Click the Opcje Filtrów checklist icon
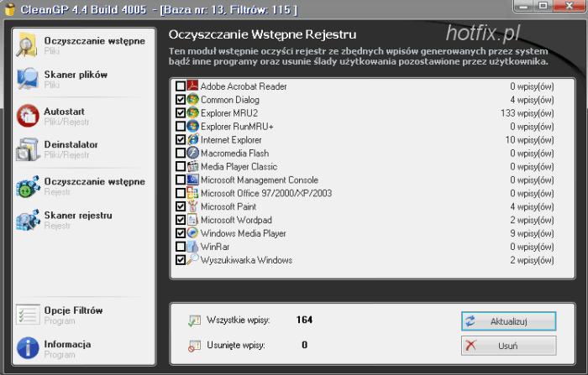This screenshot has width=588, height=375. pyautogui.click(x=28, y=315)
